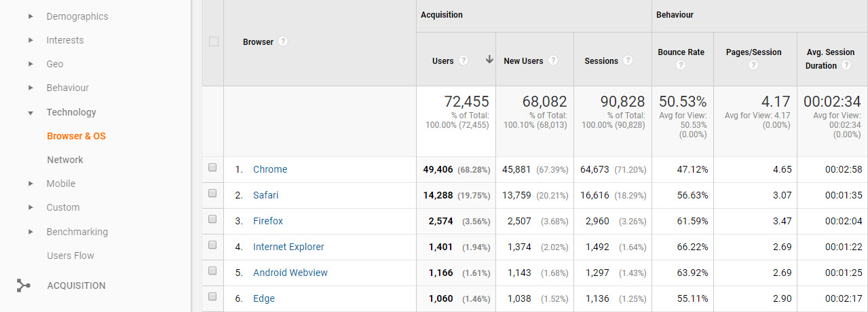The width and height of the screenshot is (868, 312).
Task: Open the Safari browser link
Action: click(x=266, y=195)
